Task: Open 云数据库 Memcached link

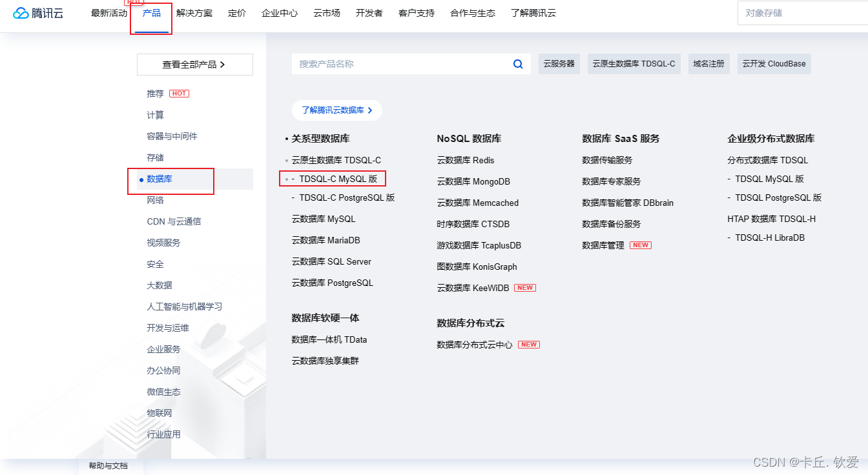Action: coord(478,203)
